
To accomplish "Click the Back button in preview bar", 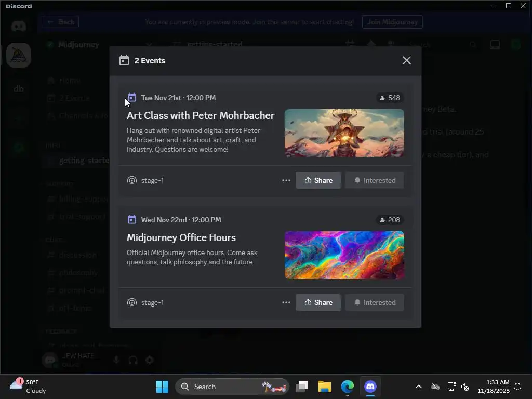I will (x=60, y=22).
